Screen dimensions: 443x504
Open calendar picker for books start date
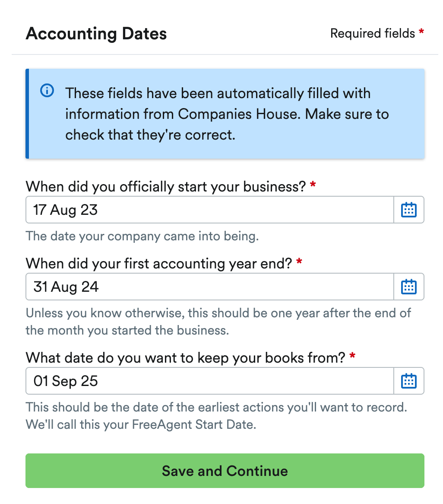click(x=408, y=381)
